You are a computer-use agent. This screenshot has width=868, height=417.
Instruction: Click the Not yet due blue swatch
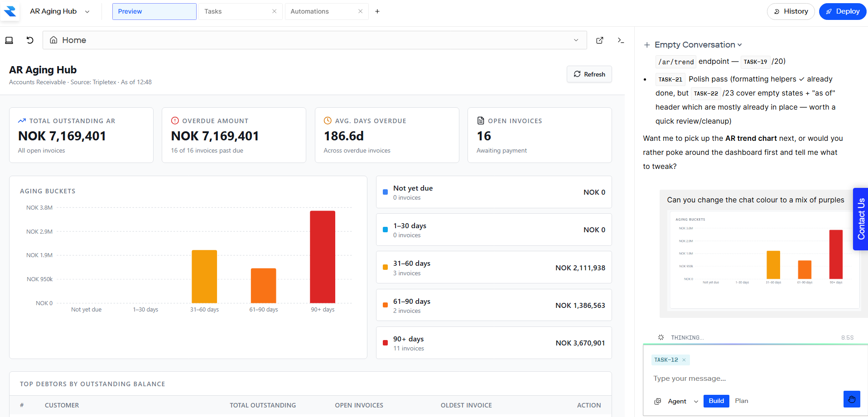(385, 192)
